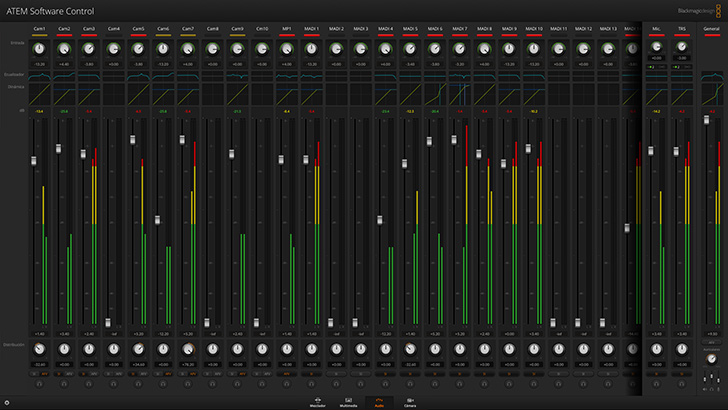Screen dimensions: 728x410
Task: Open the Cam2 dynamics graph
Action: [x=64, y=93]
